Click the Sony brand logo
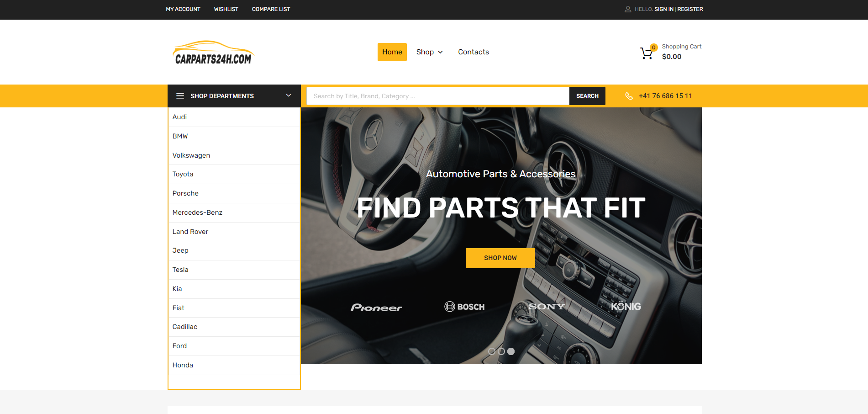This screenshot has width=868, height=414. (x=547, y=307)
